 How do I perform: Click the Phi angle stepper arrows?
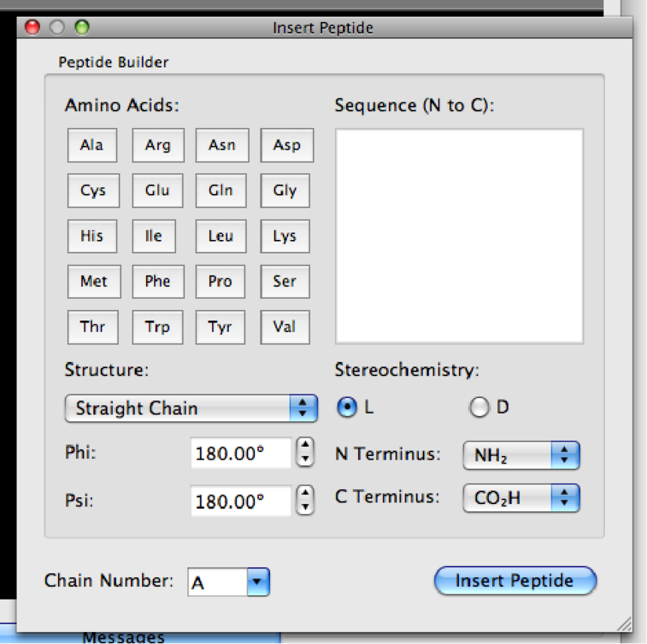305,453
